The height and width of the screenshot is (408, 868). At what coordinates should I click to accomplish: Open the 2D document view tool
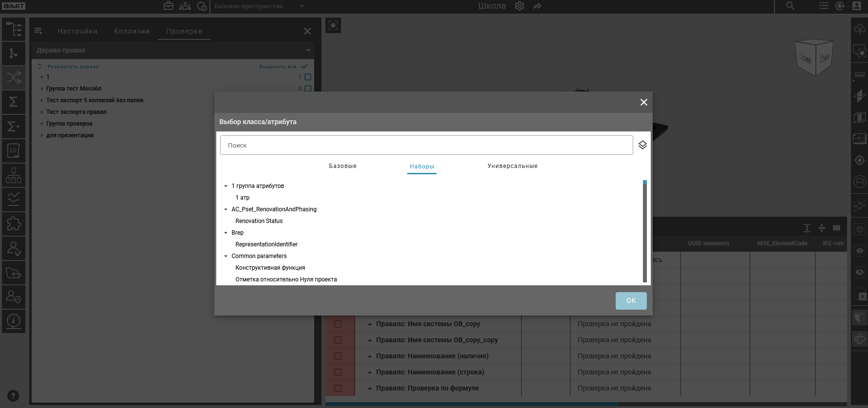coord(14,151)
